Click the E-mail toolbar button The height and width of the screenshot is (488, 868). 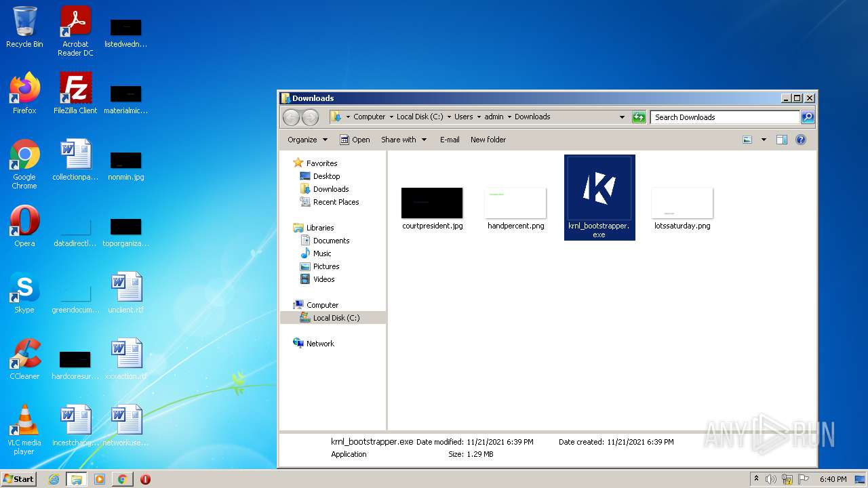[x=450, y=140]
